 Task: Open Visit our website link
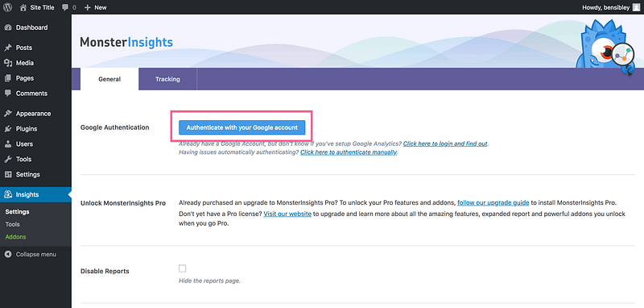tap(287, 214)
